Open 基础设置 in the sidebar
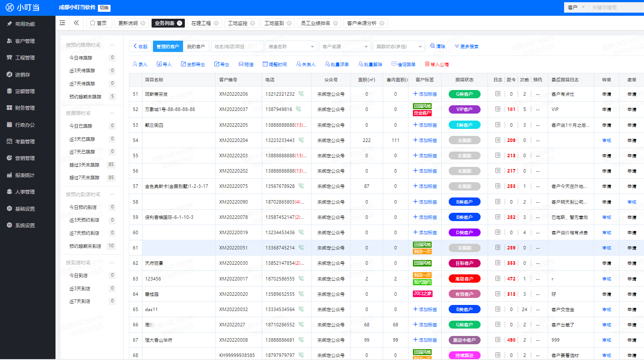Screen dimensions: 644x360 tap(25, 209)
